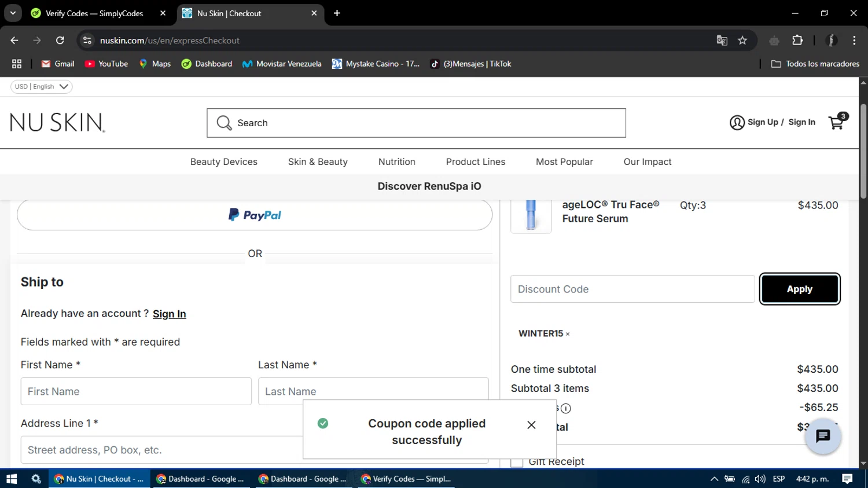
Task: Click Sign Up in the header
Action: pos(763,122)
